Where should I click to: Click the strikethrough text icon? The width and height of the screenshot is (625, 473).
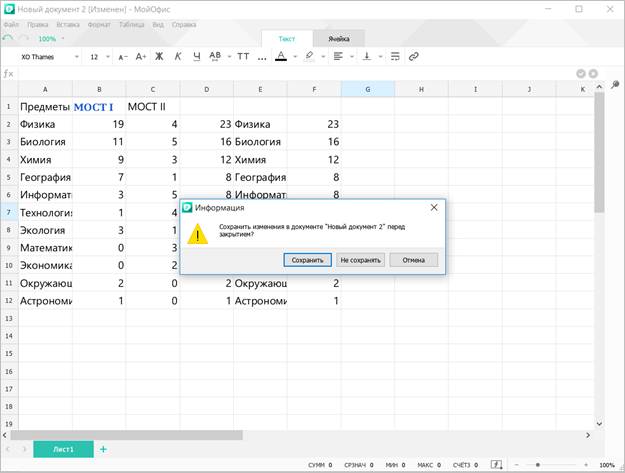coord(215,56)
